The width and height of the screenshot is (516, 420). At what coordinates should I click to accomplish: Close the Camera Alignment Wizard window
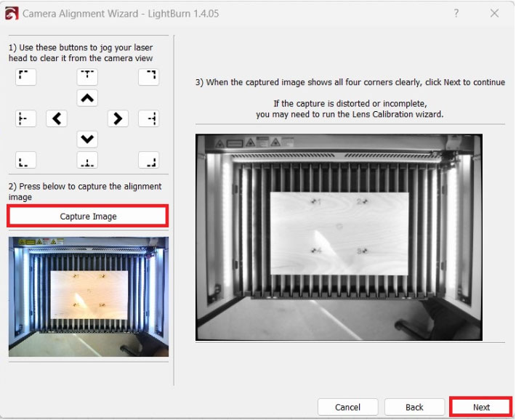[x=494, y=14]
